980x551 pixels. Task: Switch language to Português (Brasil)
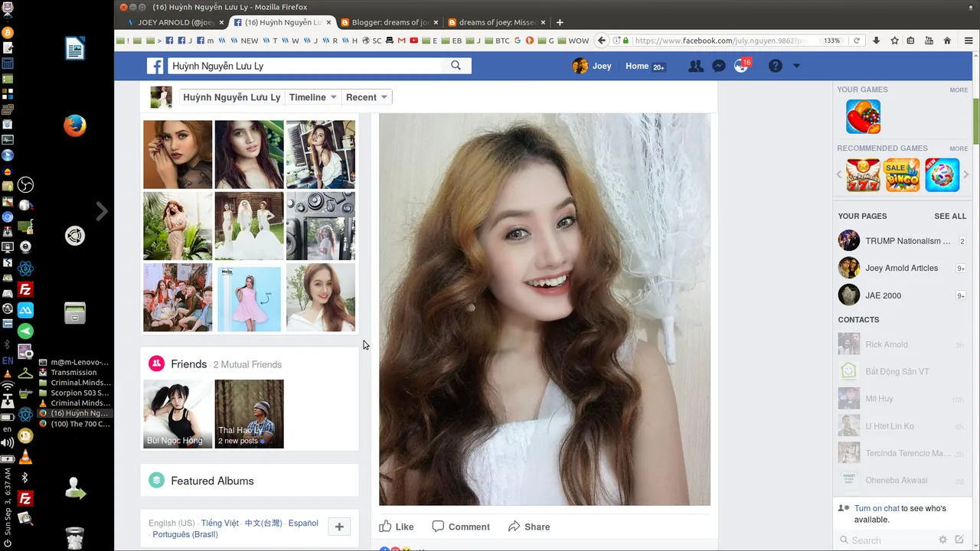tap(185, 534)
